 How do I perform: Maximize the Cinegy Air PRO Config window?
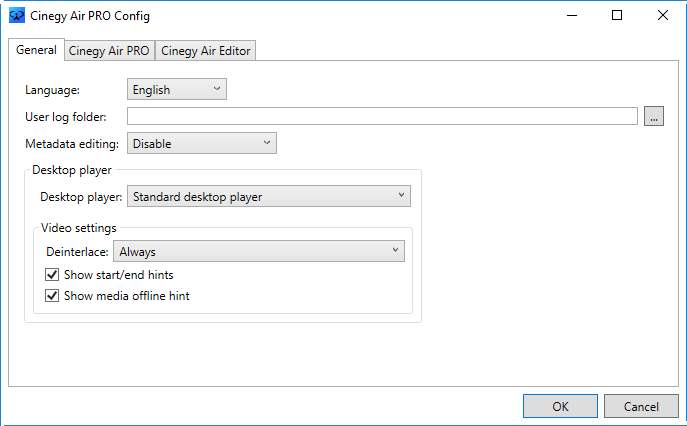pos(617,15)
